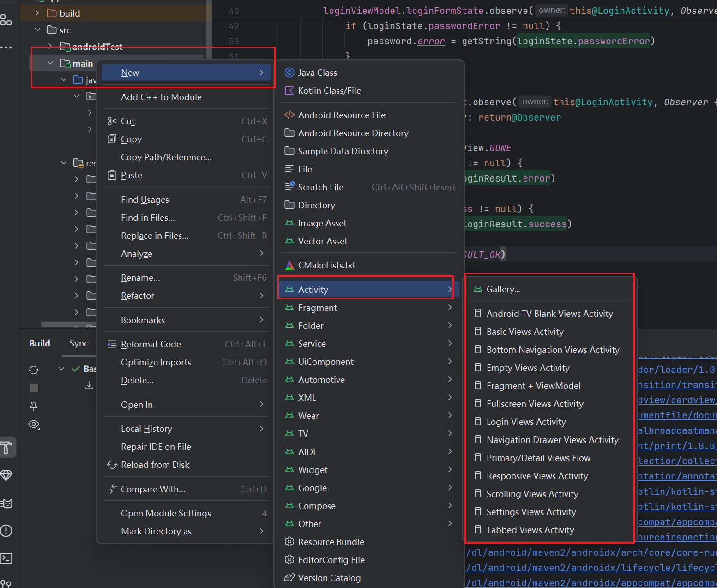The width and height of the screenshot is (717, 588).
Task: Choose Navigation Drawer Views Activity
Action: (x=549, y=440)
